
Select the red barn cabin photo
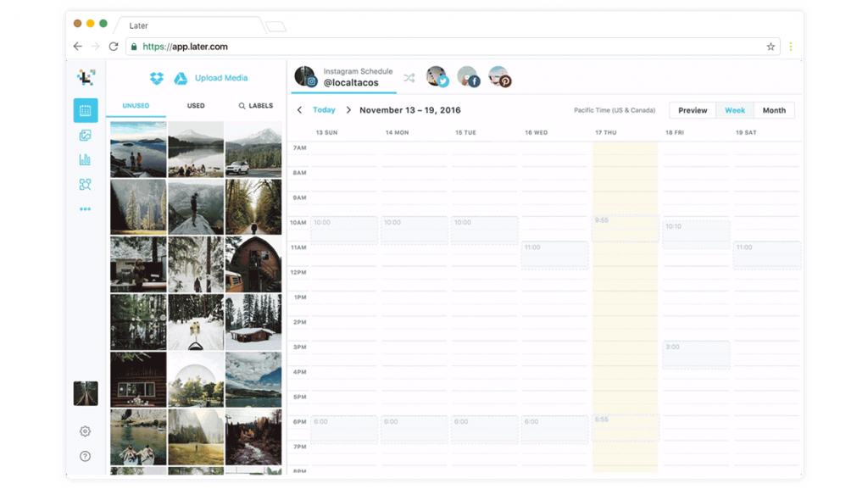pyautogui.click(x=253, y=264)
